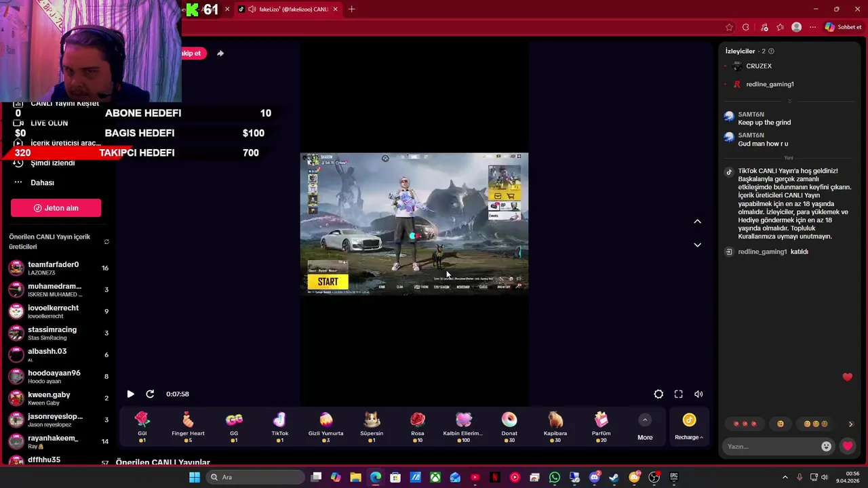Image resolution: width=868 pixels, height=488 pixels.
Task: Click the viewers info question icon
Action: pos(771,52)
